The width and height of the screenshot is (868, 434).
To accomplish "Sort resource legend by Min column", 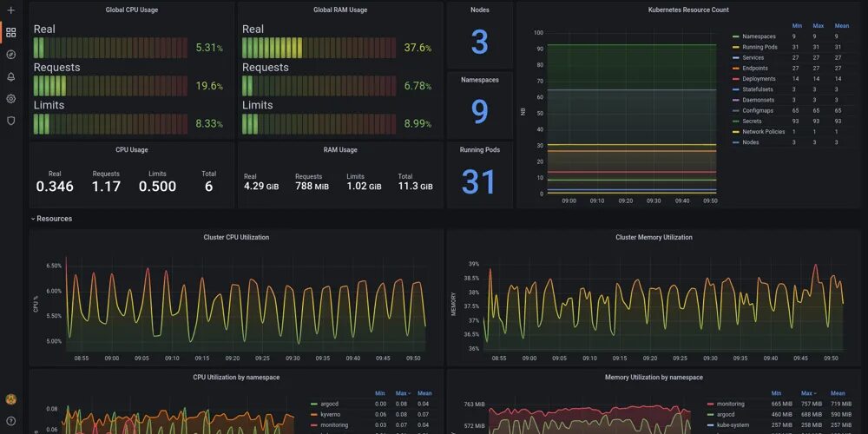I will (797, 26).
